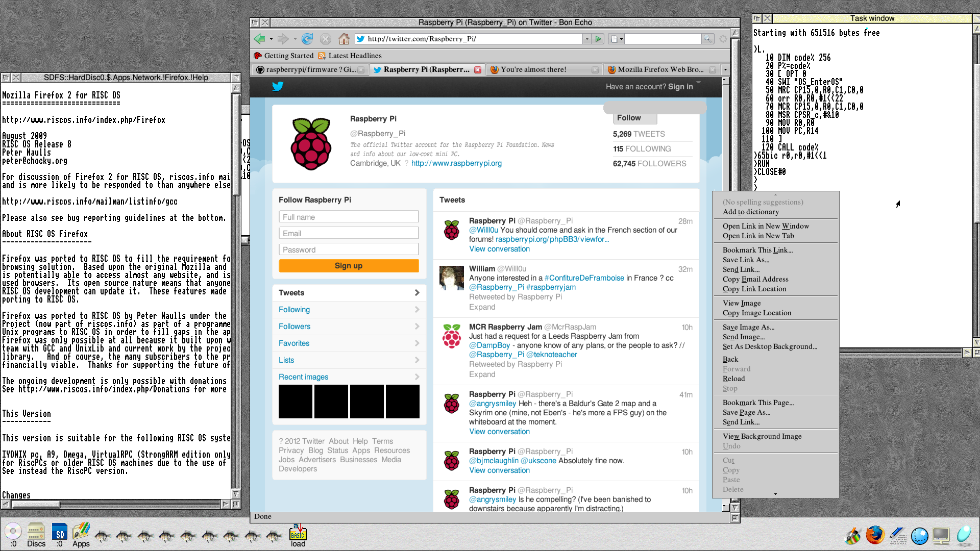Click the Email input field
This screenshot has width=980, height=551.
(x=349, y=233)
